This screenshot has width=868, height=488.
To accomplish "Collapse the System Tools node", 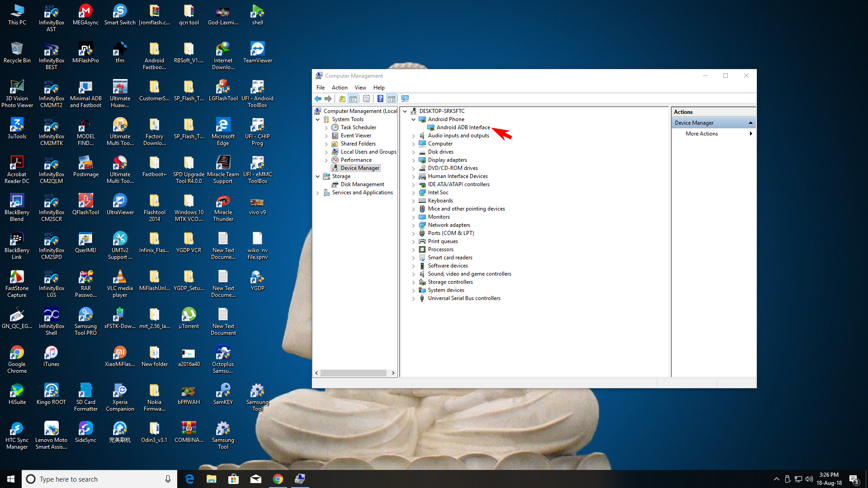I will (318, 119).
